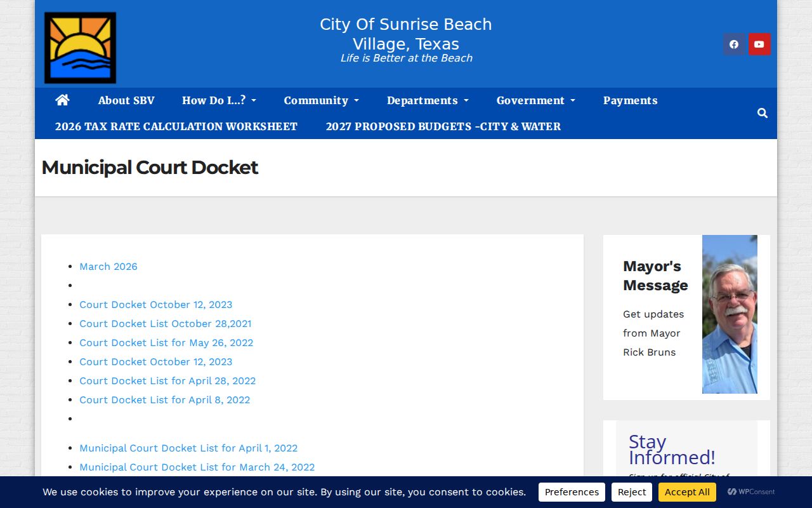Open 2026 Tax Rate Calculation Worksheet
The image size is (812, 508).
click(x=176, y=126)
